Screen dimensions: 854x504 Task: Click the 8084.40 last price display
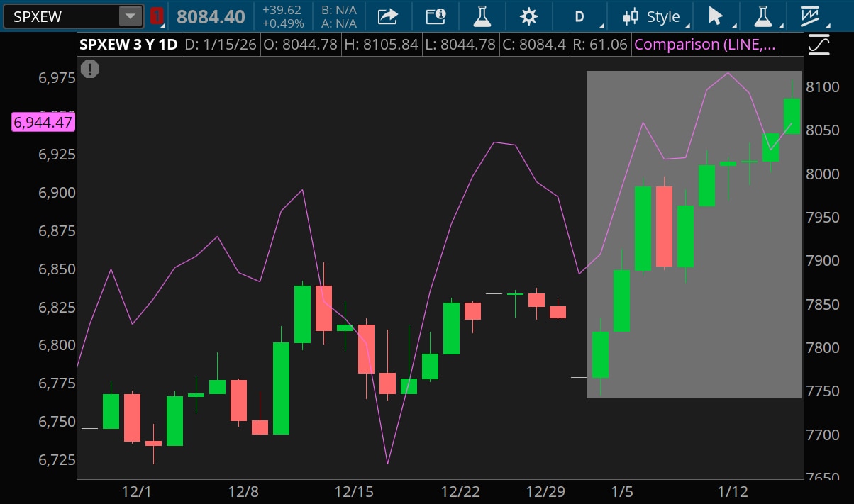211,17
